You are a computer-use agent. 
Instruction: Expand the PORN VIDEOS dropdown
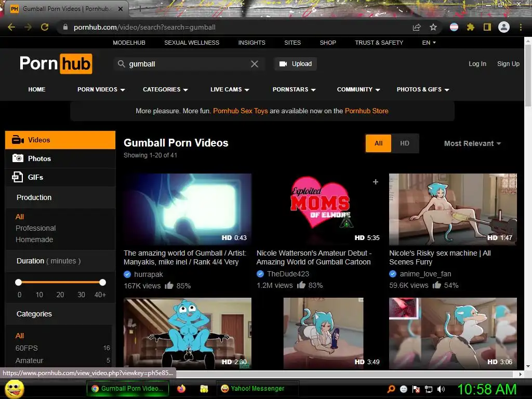tap(101, 89)
